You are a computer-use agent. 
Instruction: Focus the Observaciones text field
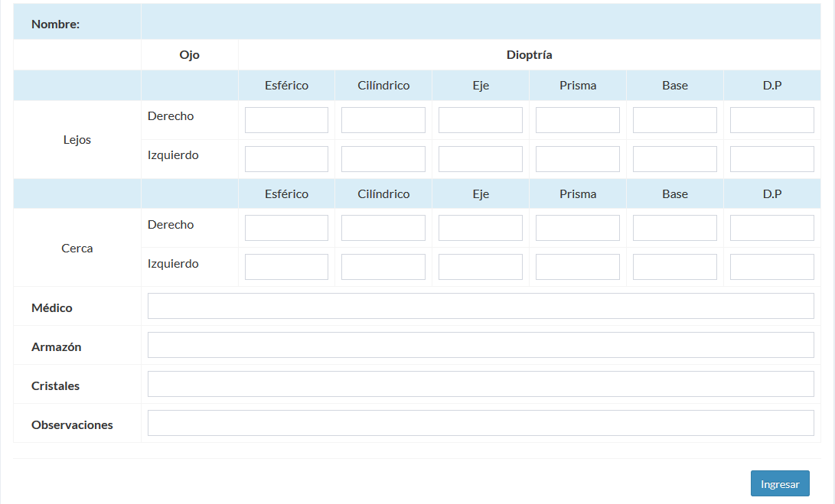(x=481, y=423)
